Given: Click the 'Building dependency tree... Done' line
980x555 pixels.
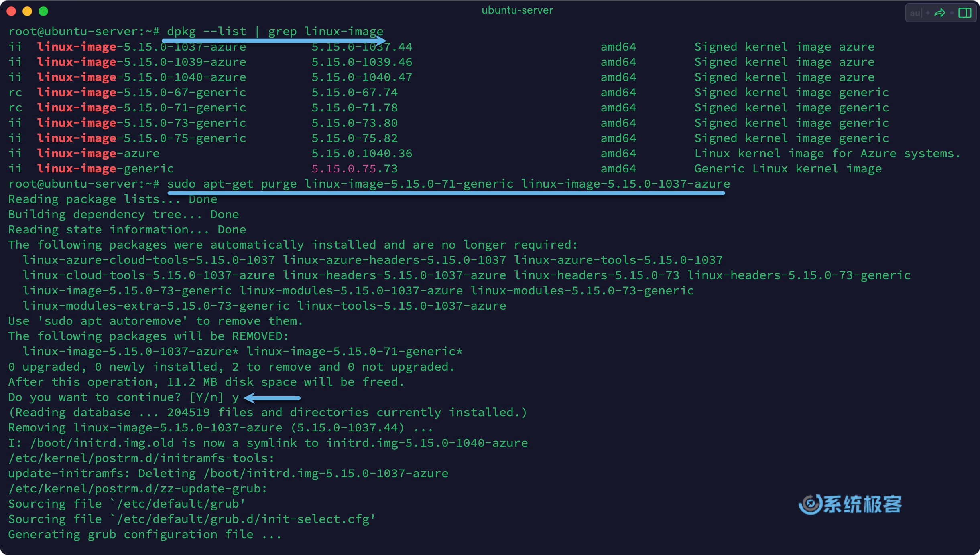Looking at the screenshot, I should [124, 215].
